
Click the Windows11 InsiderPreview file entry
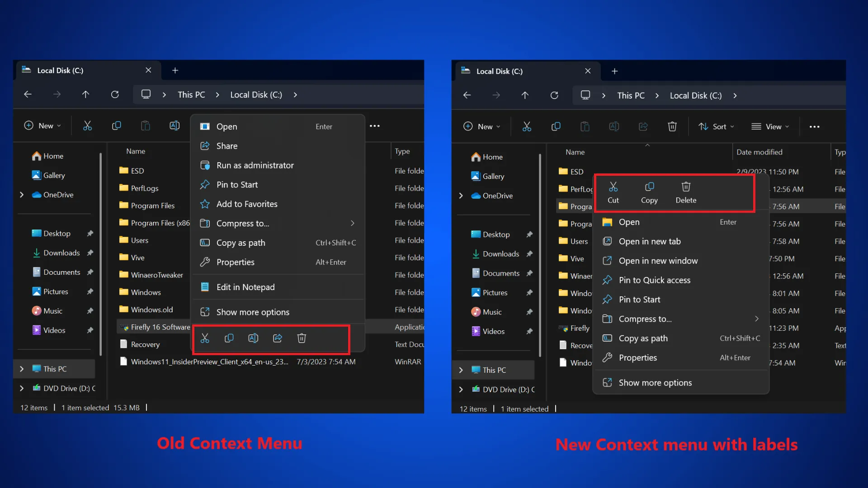click(209, 361)
